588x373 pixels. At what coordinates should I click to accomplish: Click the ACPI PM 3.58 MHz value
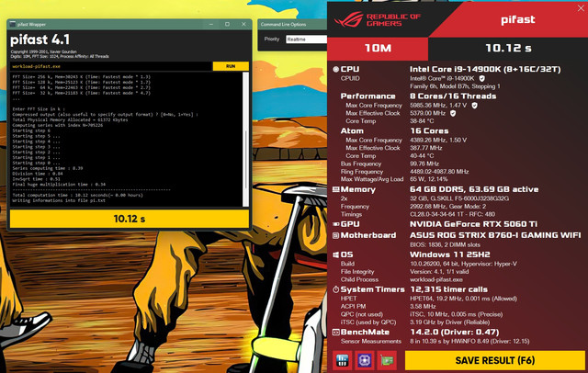(x=423, y=307)
